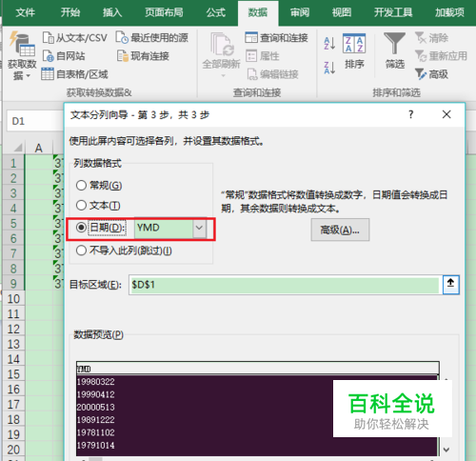Viewport: 476px width, 461px height.
Task: Open 查询和连接 pane button
Action: (x=276, y=38)
